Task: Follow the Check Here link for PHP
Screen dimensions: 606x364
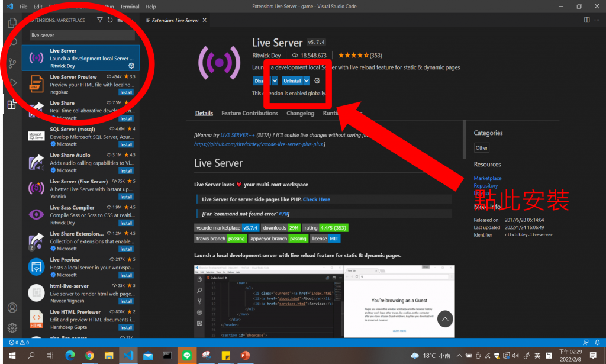Action: (x=317, y=199)
